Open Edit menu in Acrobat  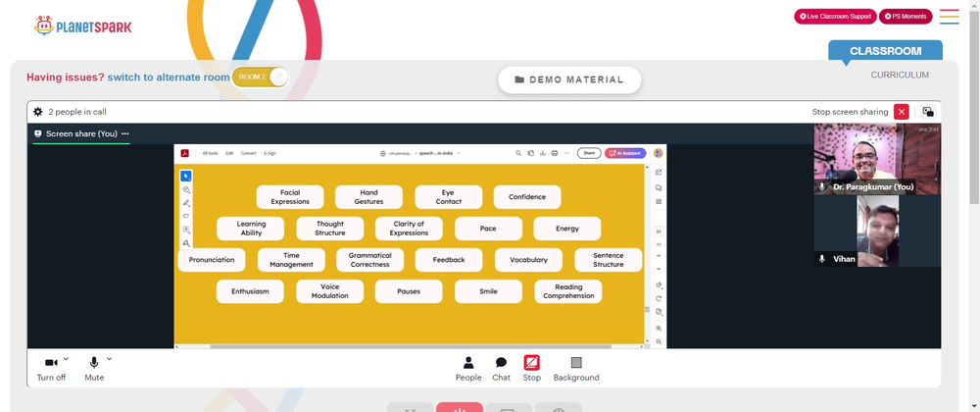[229, 153]
